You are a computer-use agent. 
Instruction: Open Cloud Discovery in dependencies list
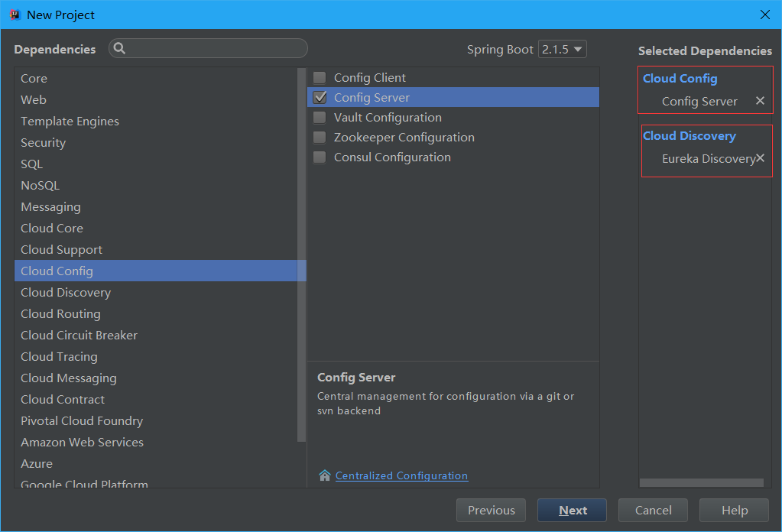[156, 293]
